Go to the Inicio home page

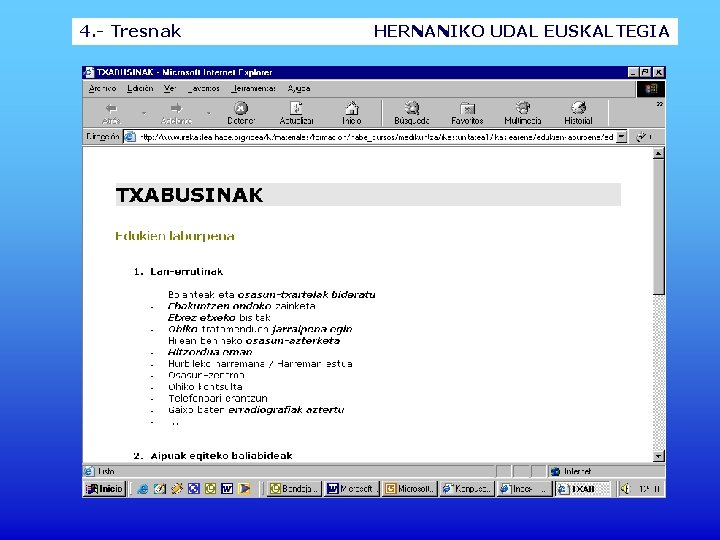tap(352, 113)
